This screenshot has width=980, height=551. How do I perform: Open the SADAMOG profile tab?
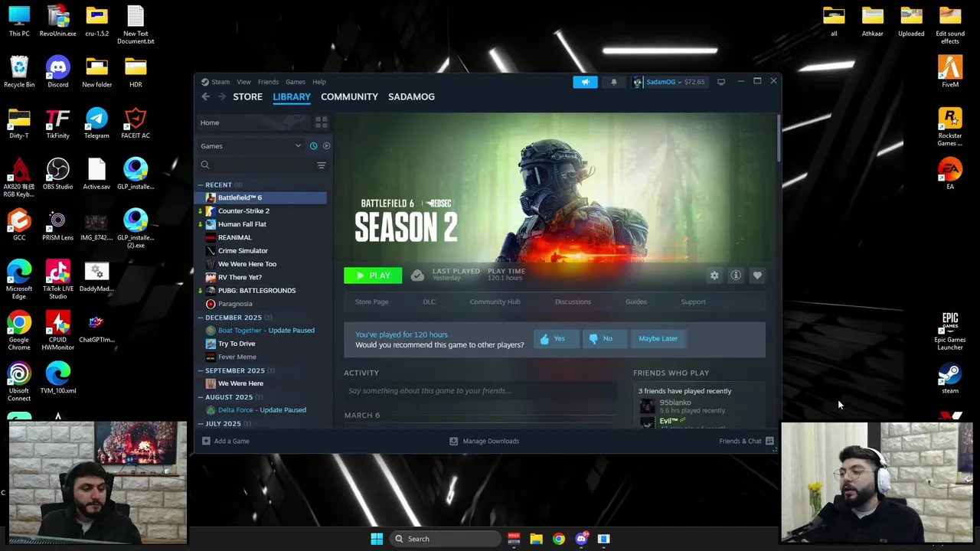411,96
